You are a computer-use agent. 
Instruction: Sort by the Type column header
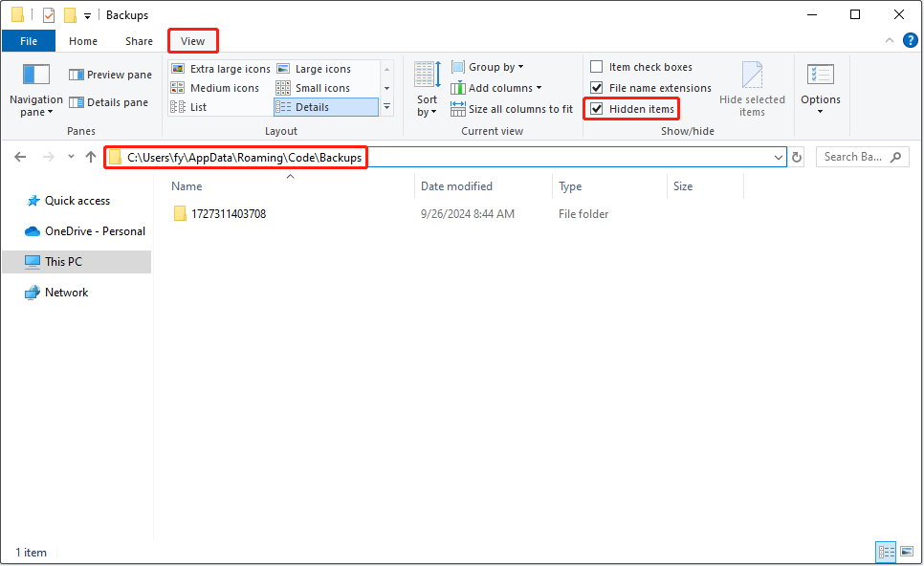click(x=570, y=186)
